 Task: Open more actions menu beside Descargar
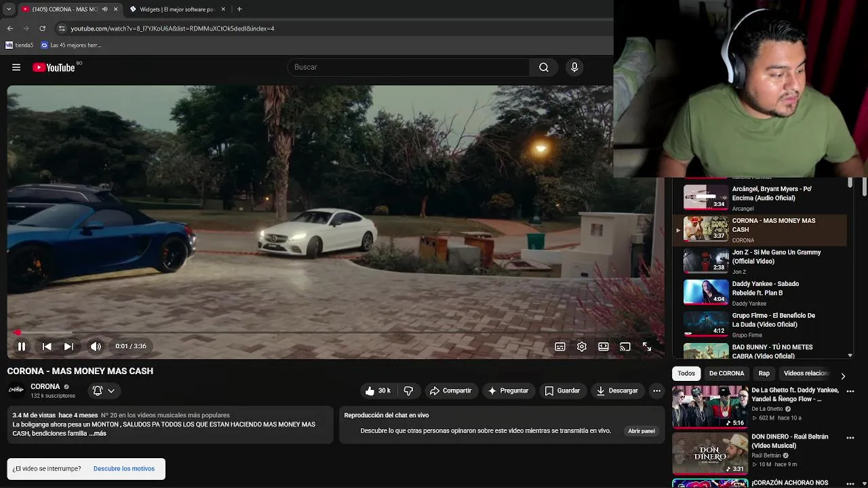click(x=656, y=390)
